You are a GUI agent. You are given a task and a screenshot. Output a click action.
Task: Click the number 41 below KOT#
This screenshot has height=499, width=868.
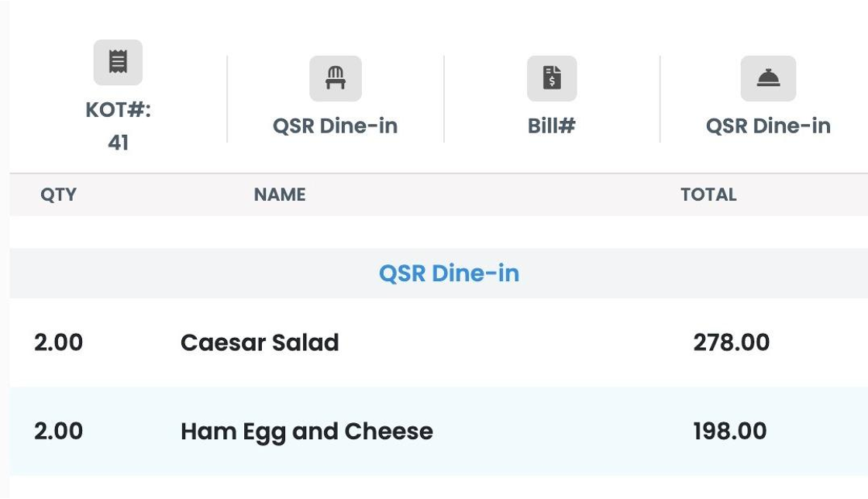point(118,143)
